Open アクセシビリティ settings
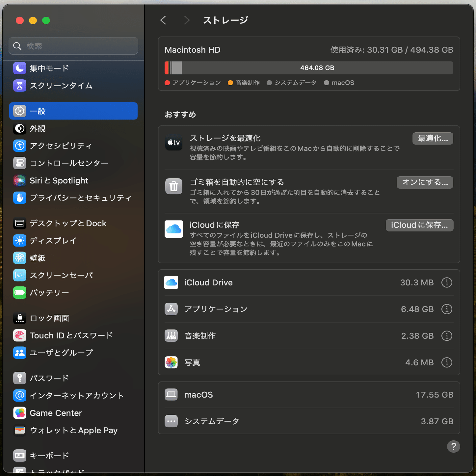 61,146
